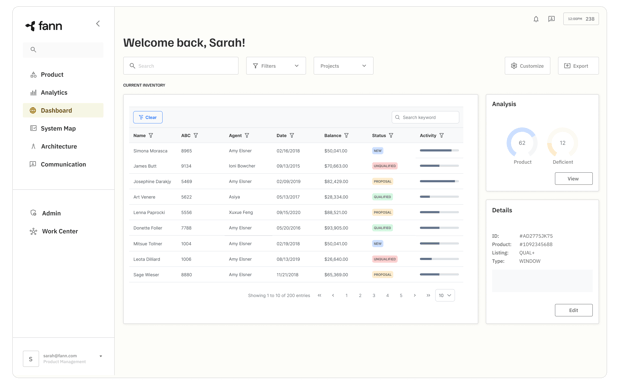Filter by Date column funnel icon
The image size is (620, 385).
click(x=292, y=136)
